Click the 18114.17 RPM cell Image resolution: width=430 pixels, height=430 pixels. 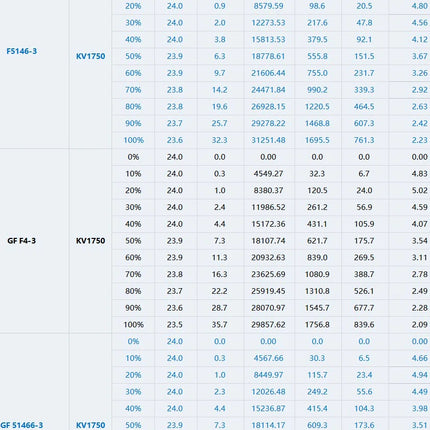coord(268,425)
